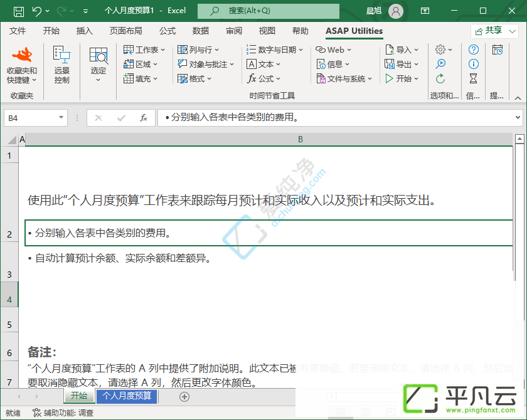Viewport: 527px width, 420px height.
Task: Select the 个人月度预算 sheet tab
Action: 127,396
